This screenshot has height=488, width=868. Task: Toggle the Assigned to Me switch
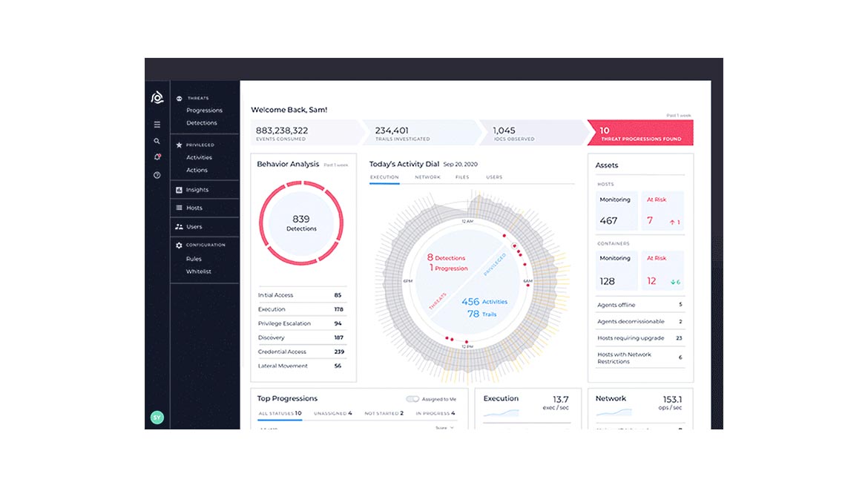pyautogui.click(x=412, y=399)
